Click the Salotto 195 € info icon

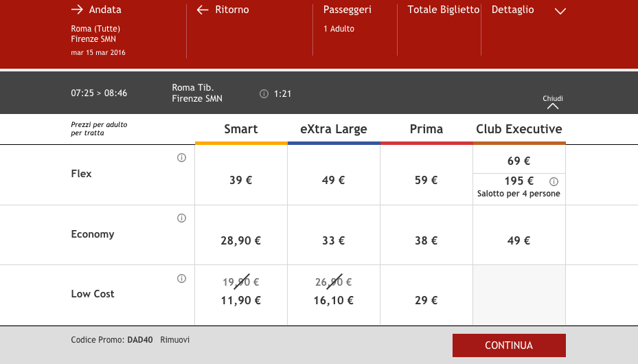click(x=554, y=182)
